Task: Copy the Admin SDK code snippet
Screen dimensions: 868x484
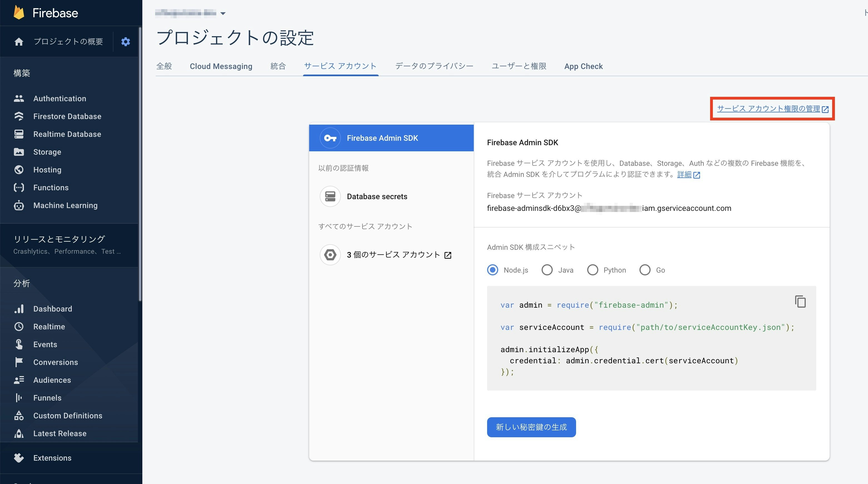Action: 800,302
